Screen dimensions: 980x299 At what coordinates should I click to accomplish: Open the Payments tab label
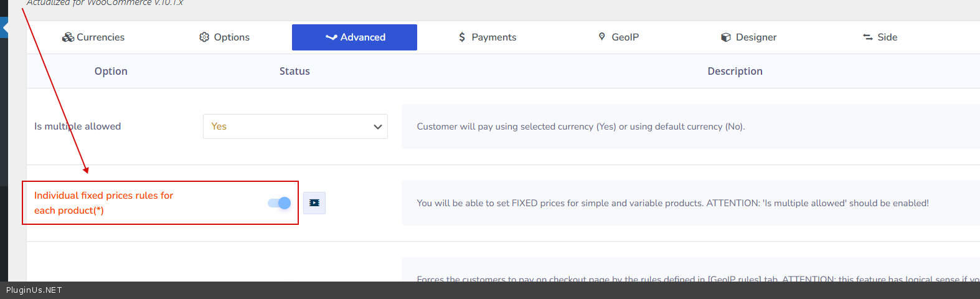[x=494, y=37]
